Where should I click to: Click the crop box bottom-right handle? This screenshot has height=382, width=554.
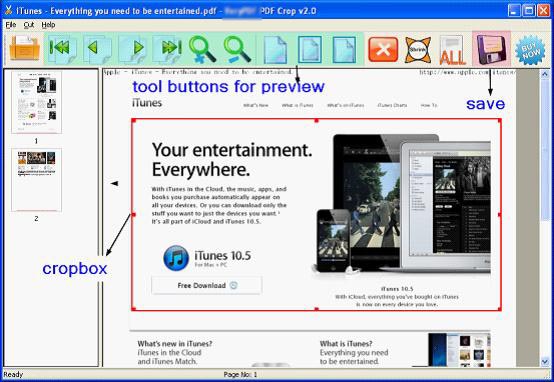pyautogui.click(x=500, y=309)
